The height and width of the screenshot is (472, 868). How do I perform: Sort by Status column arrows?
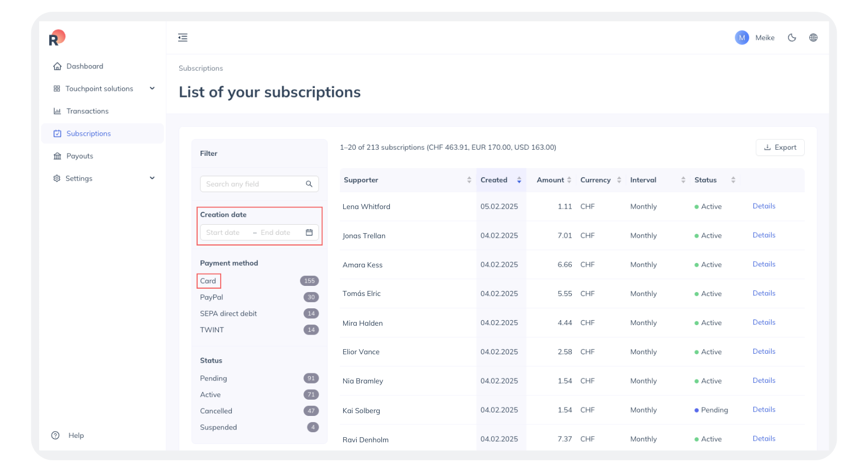733,180
